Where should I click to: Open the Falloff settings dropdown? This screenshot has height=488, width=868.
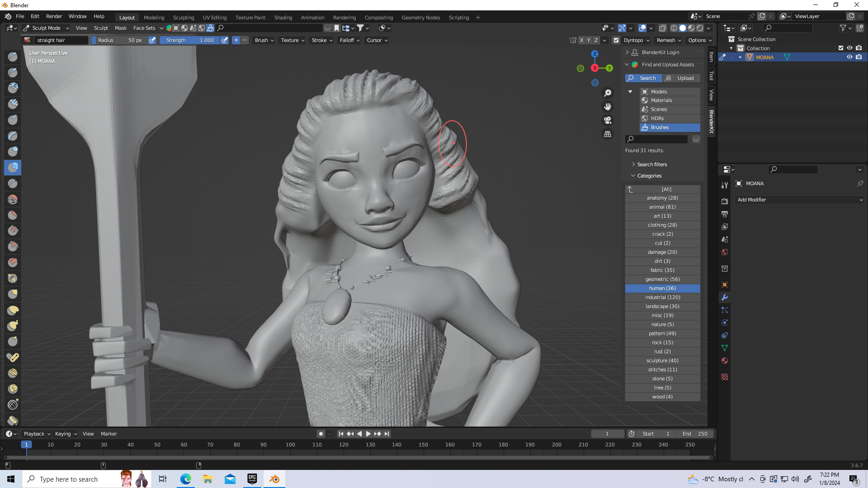[349, 40]
